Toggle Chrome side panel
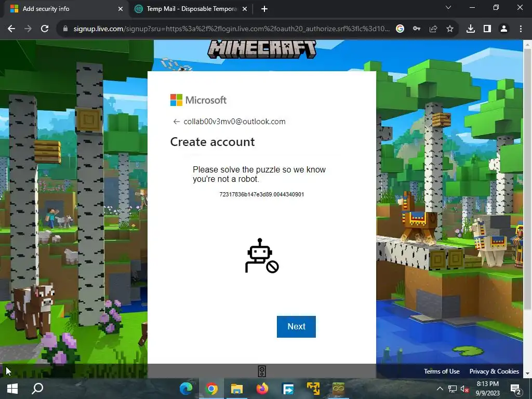This screenshot has height=399, width=532. (487, 29)
